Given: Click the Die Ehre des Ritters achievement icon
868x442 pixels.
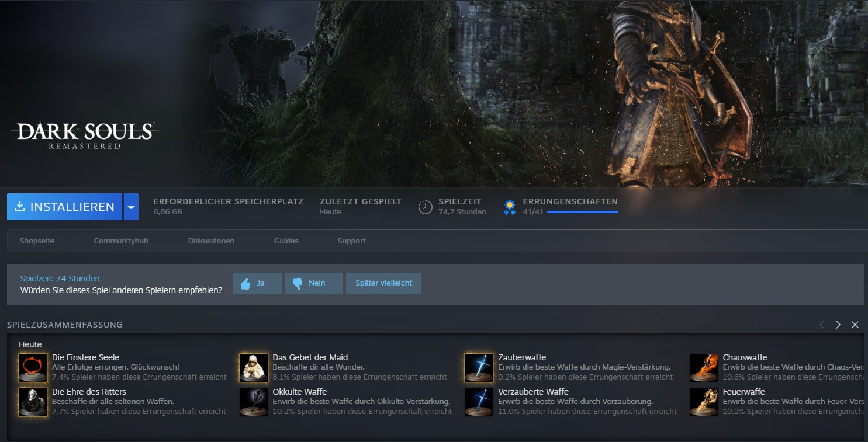Looking at the screenshot, I should pyautogui.click(x=33, y=402).
